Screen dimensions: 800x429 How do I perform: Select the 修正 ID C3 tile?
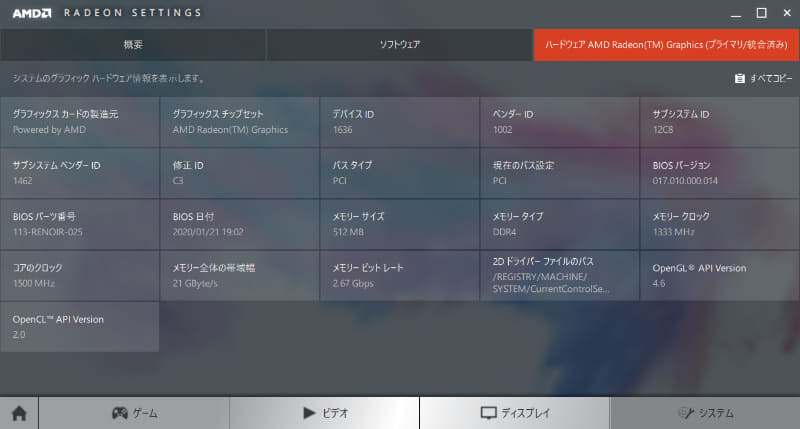[239, 173]
